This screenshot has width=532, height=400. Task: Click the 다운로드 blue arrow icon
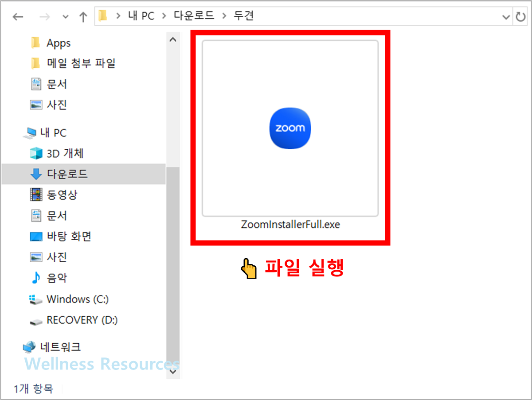coord(36,174)
